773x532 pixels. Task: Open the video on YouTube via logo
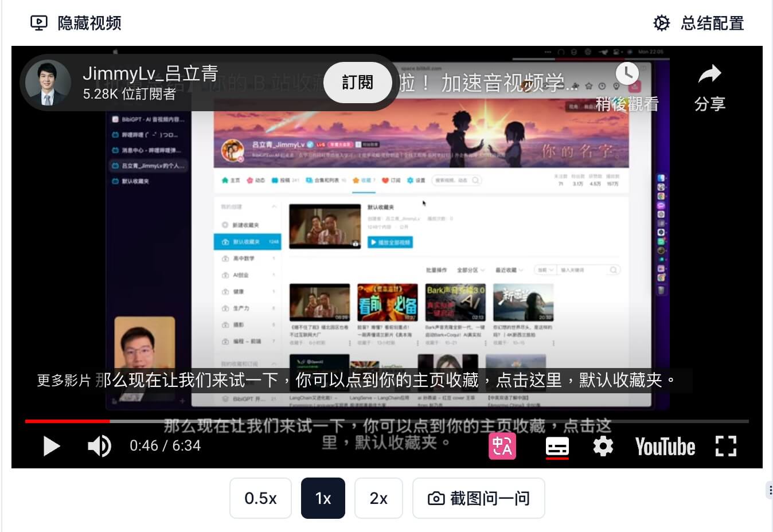[x=665, y=447]
